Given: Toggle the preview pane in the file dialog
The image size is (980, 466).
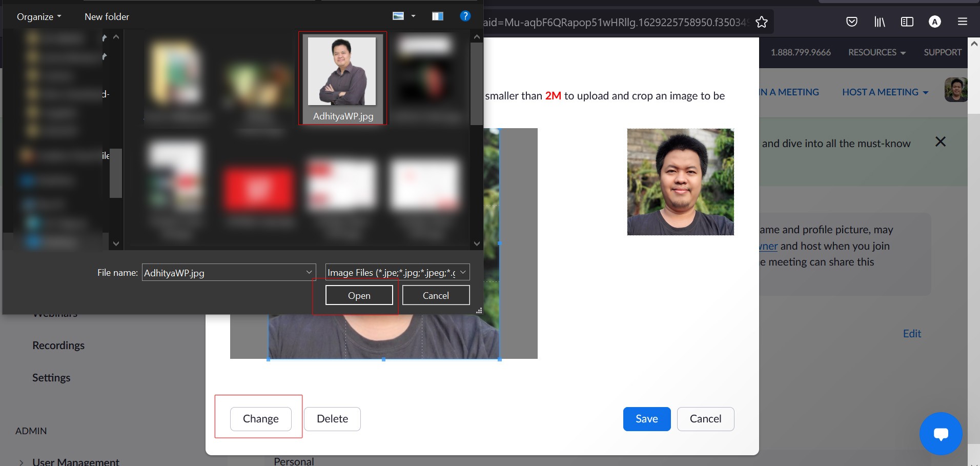Looking at the screenshot, I should pyautogui.click(x=437, y=16).
